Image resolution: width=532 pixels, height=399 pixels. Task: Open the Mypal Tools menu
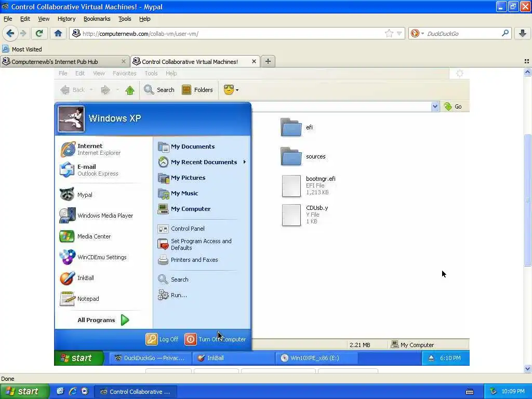(x=125, y=19)
